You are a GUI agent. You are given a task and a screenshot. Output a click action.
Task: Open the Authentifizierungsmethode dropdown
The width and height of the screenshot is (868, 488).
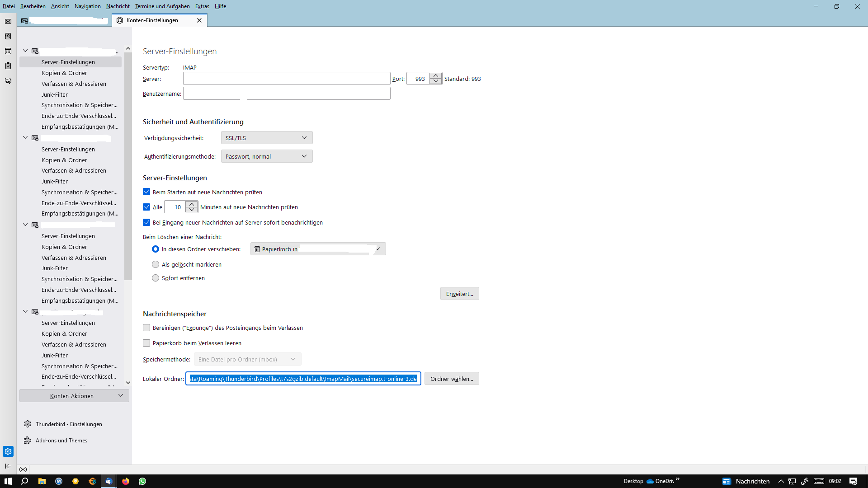(266, 156)
